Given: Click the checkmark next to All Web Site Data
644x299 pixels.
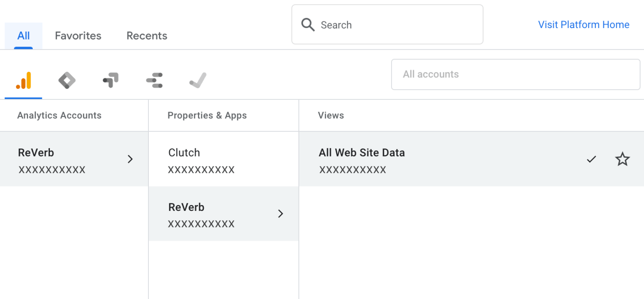Looking at the screenshot, I should [591, 159].
